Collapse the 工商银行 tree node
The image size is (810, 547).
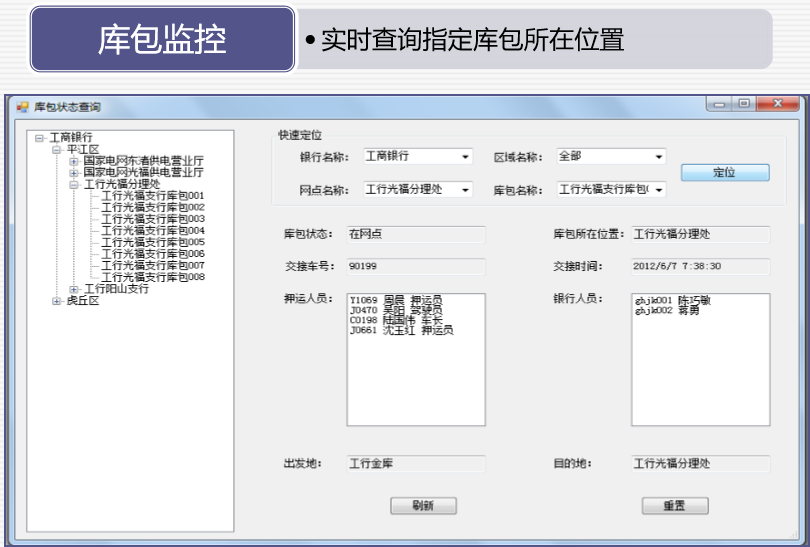39,138
